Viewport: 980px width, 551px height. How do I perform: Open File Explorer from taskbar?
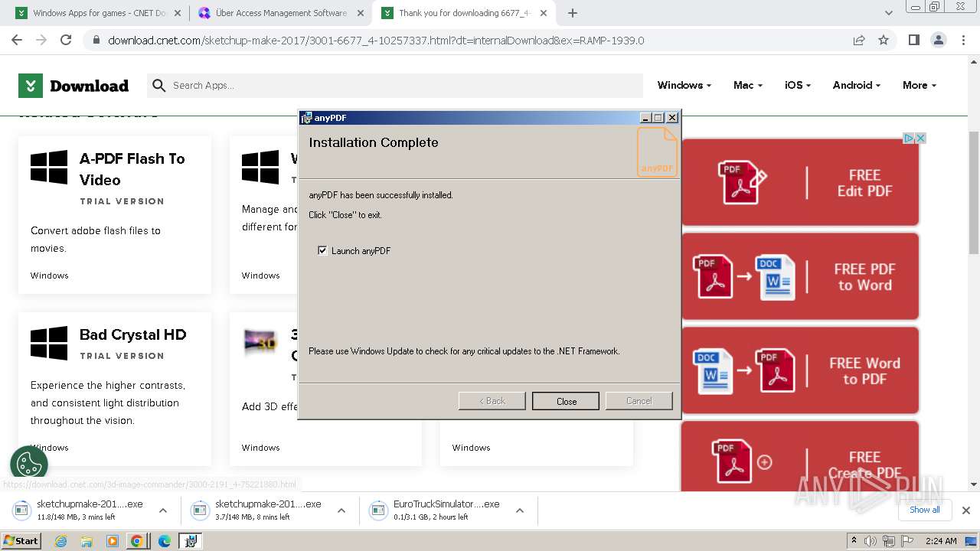coord(87,541)
